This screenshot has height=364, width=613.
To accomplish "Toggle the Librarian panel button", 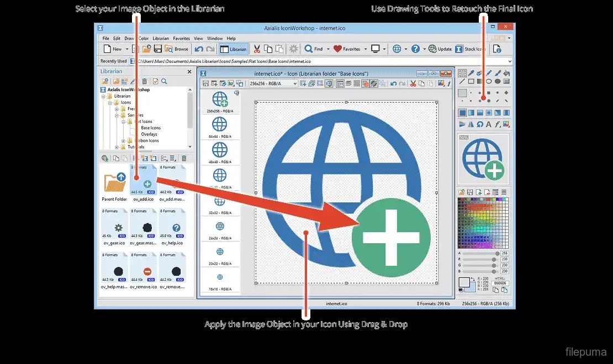I will click(x=234, y=49).
